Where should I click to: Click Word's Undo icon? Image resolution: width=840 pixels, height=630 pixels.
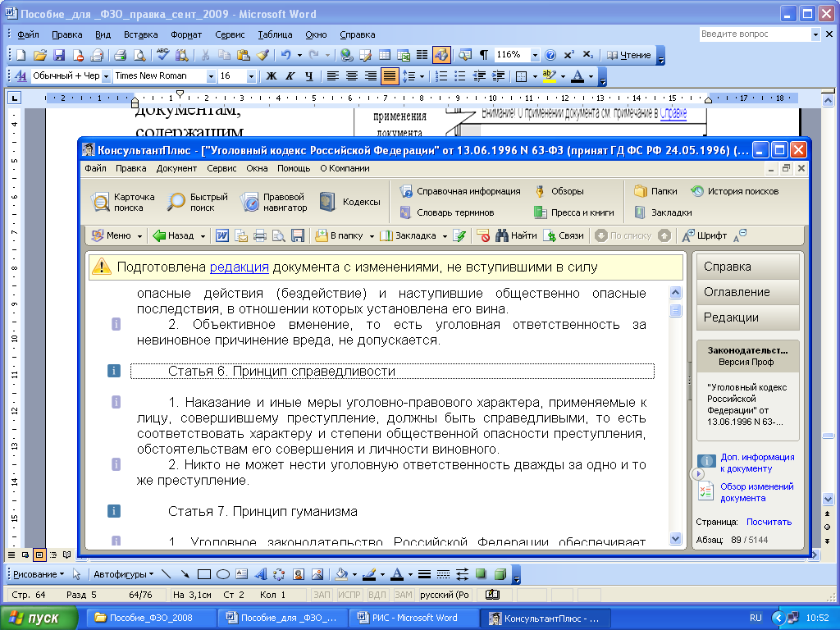(285, 55)
